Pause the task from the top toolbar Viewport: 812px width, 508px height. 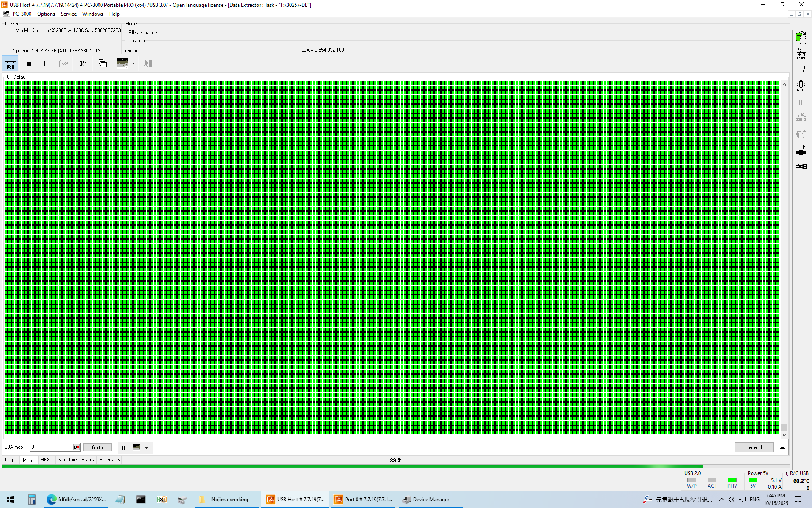pyautogui.click(x=46, y=63)
